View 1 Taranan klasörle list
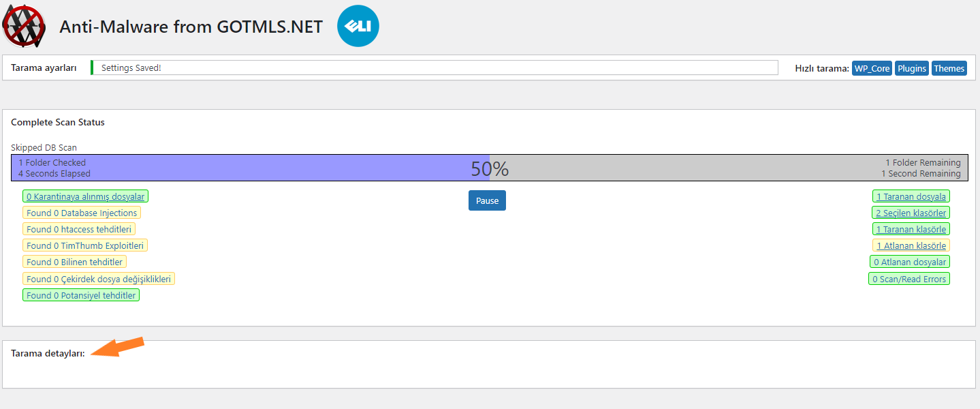 point(911,229)
